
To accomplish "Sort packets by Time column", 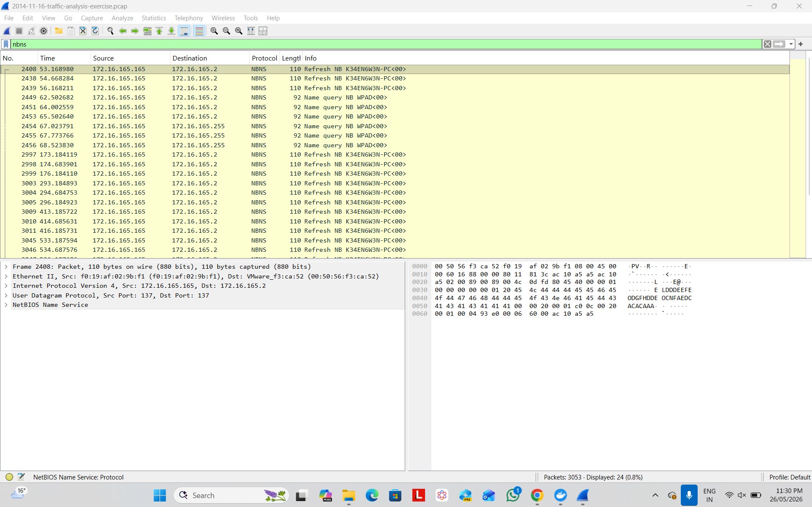I will pyautogui.click(x=64, y=58).
